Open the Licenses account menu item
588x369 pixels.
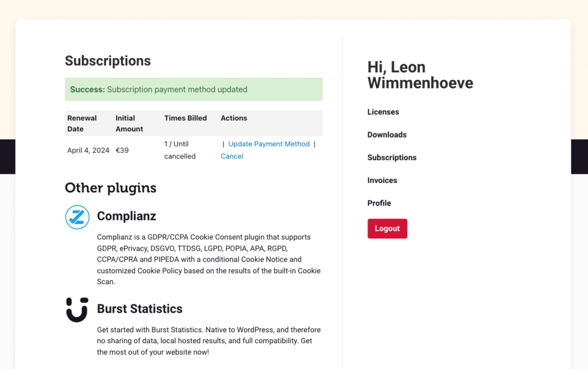pos(383,112)
